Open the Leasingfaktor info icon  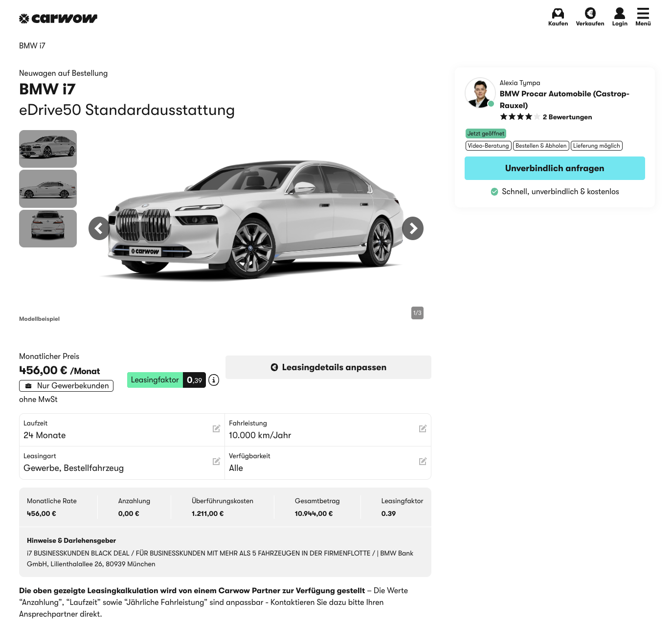(214, 380)
